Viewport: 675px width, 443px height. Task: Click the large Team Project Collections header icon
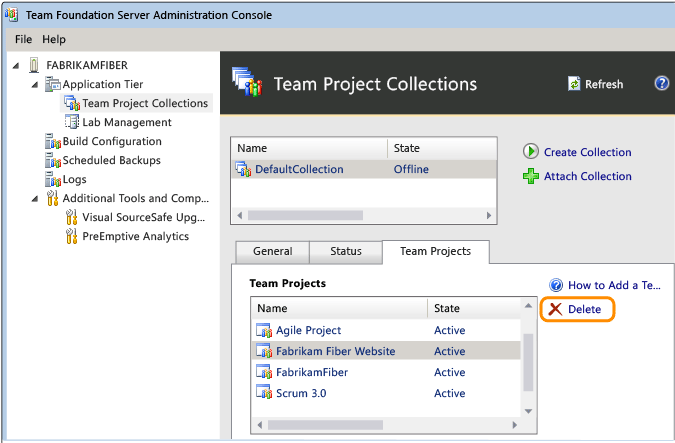(247, 82)
